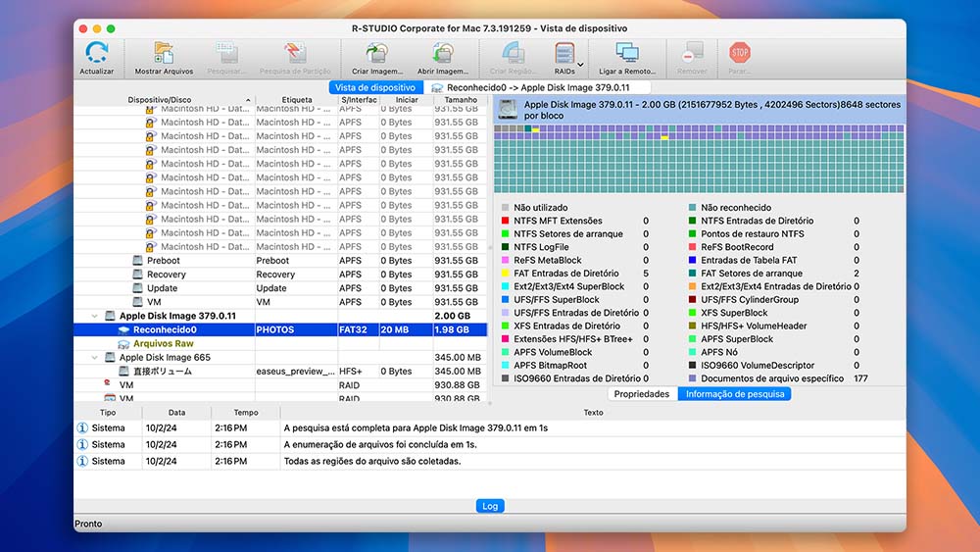980x552 pixels.
Task: Click the Apple Disk Image 665 disk icon
Action: point(110,357)
